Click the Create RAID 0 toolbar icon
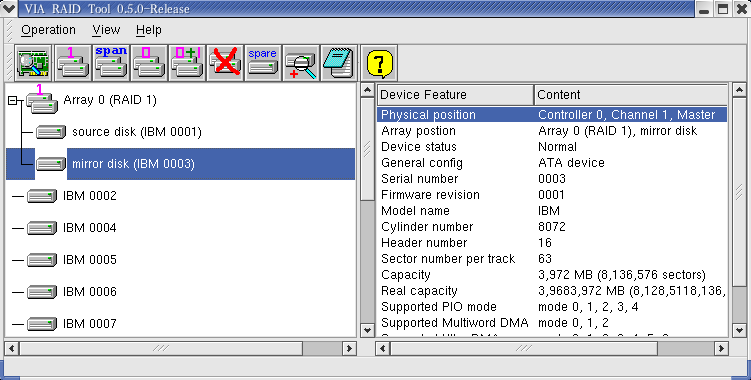This screenshot has width=751, height=380. [149, 63]
